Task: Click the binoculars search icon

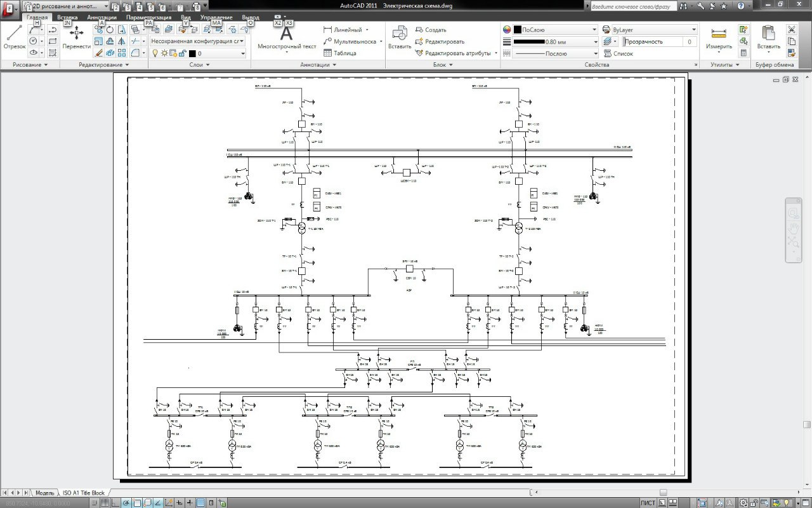Action: 684,6
